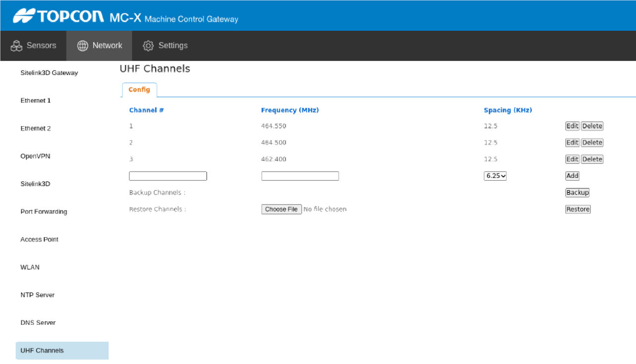Click the Settings gear icon
This screenshot has width=636, height=364.
pyautogui.click(x=148, y=46)
